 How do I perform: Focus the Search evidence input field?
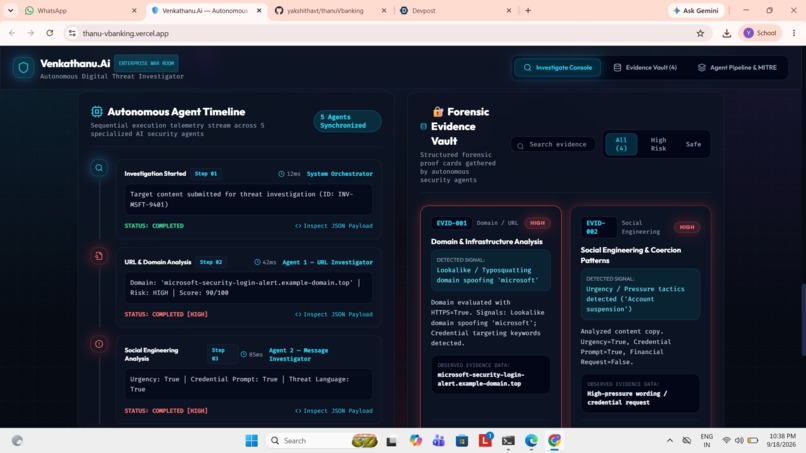tap(553, 144)
